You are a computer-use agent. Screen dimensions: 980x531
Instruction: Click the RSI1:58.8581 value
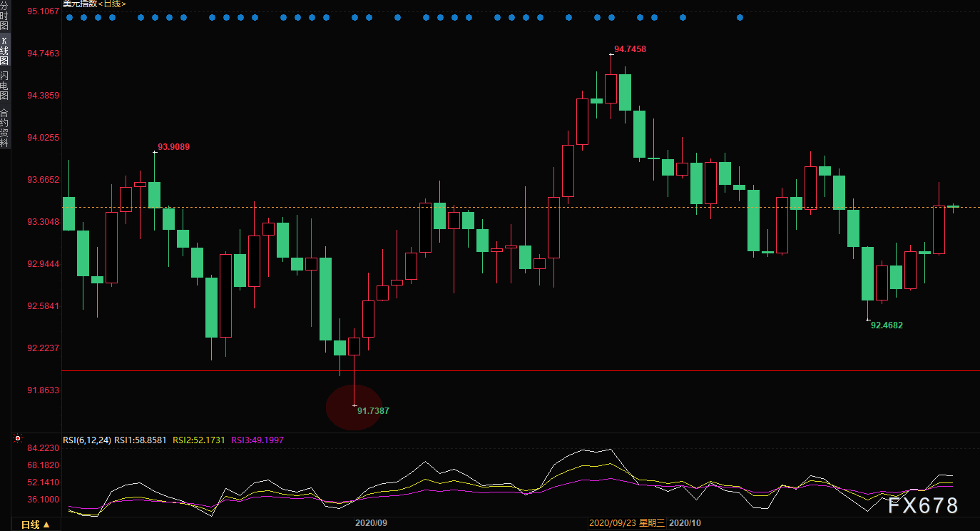(141, 440)
